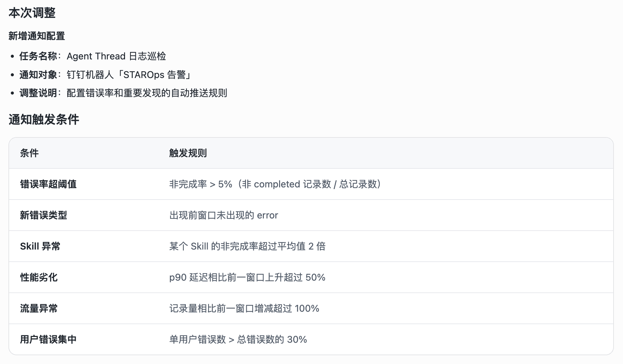Select the Skill 异常 row label
The width and height of the screenshot is (623, 364).
pyautogui.click(x=40, y=246)
